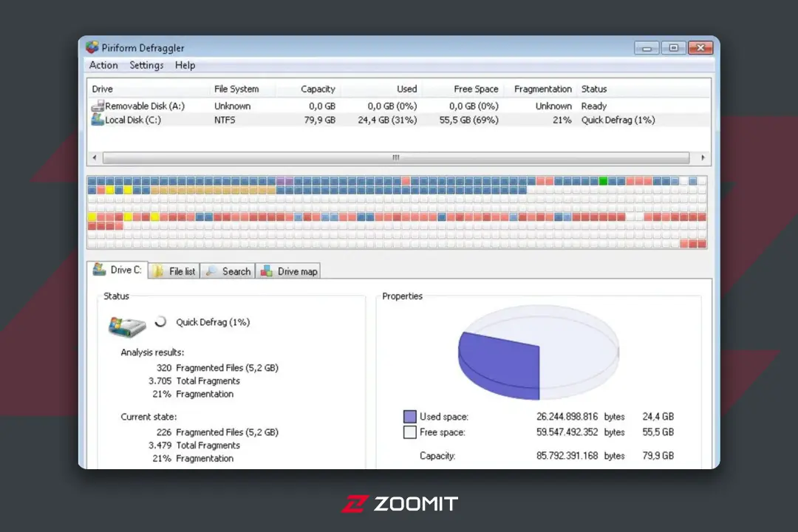Click the drive list left scroll arrow
This screenshot has height=532, width=798.
point(95,158)
